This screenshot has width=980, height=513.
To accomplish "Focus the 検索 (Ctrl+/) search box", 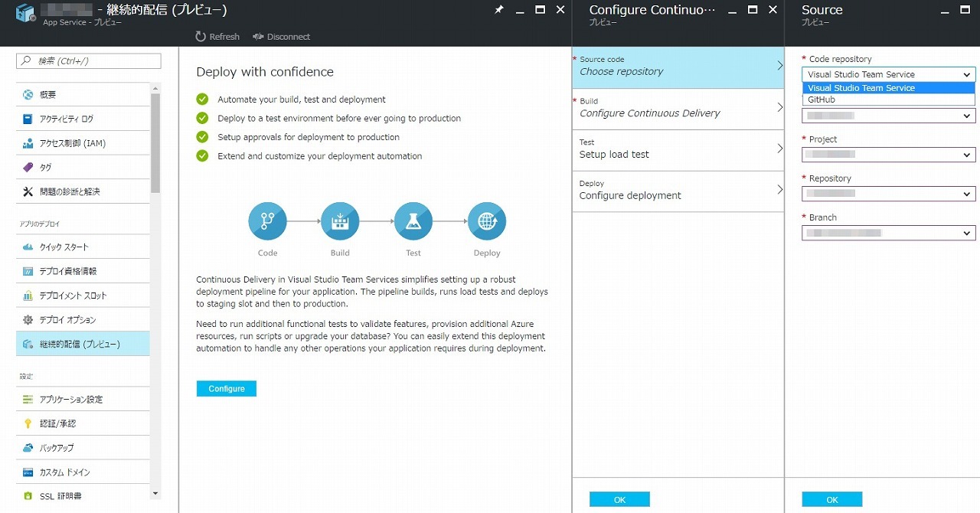I will [89, 61].
